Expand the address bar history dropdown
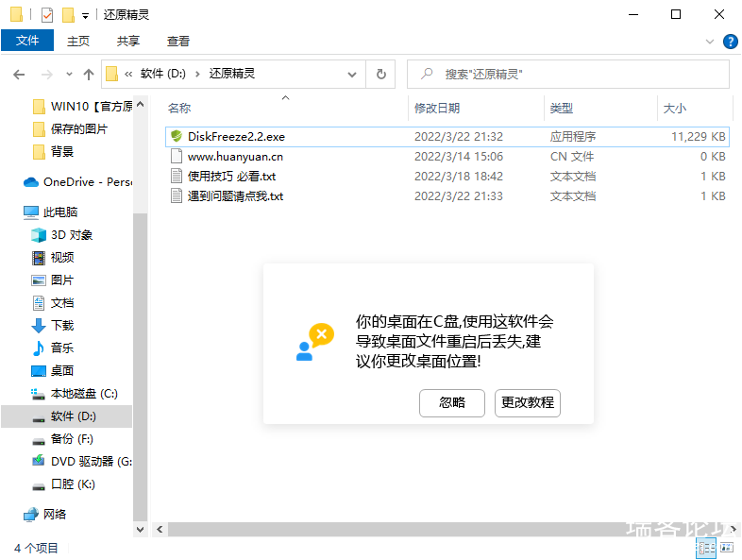Viewport: 742px width, 560px height. click(352, 74)
